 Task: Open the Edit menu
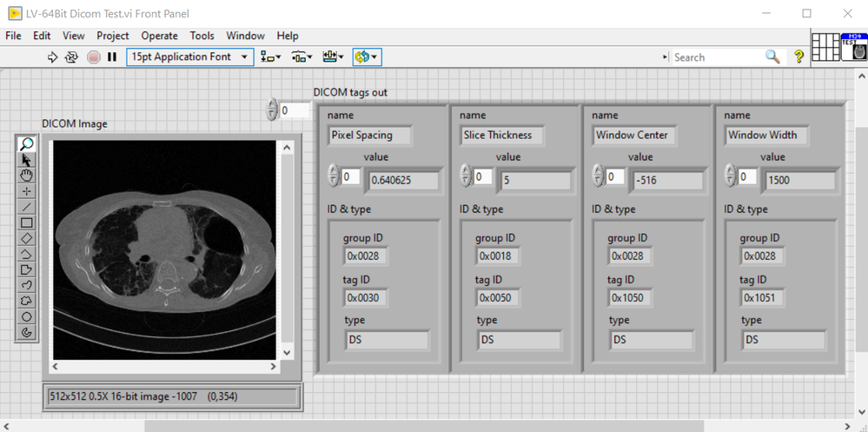pos(42,36)
